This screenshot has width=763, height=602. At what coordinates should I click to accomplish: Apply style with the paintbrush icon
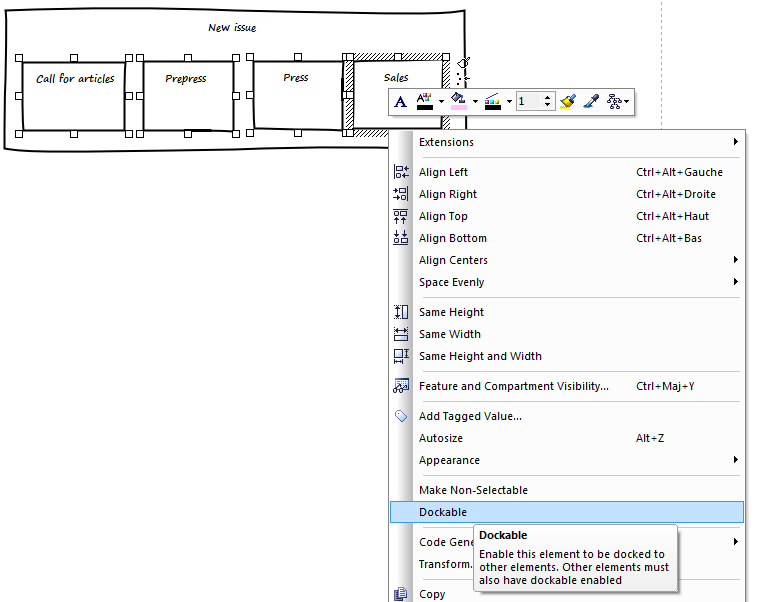[568, 101]
